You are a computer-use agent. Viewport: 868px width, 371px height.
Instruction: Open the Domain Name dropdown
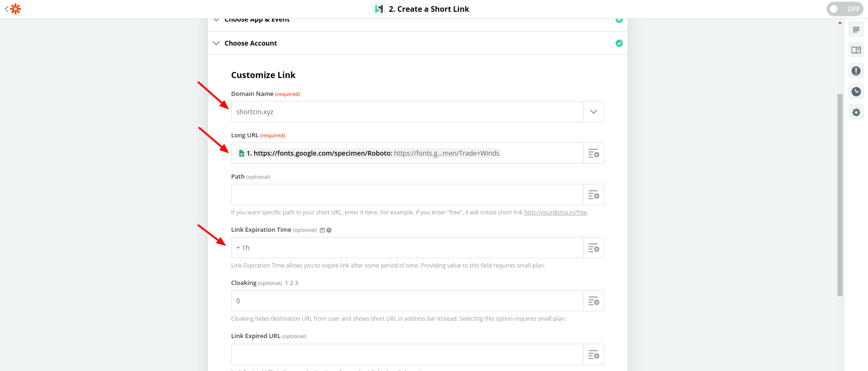(593, 111)
